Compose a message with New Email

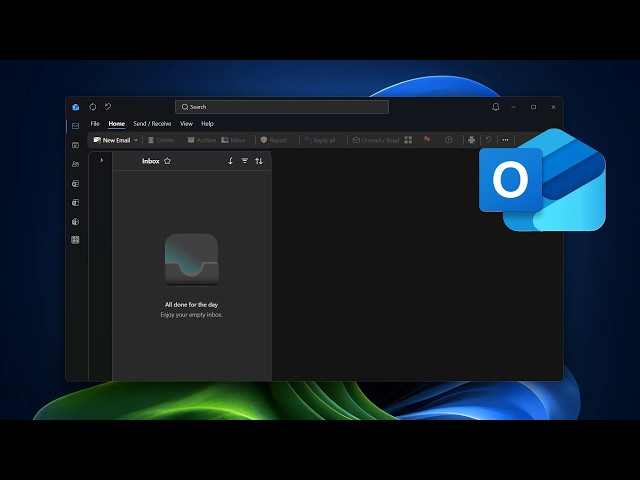[112, 140]
